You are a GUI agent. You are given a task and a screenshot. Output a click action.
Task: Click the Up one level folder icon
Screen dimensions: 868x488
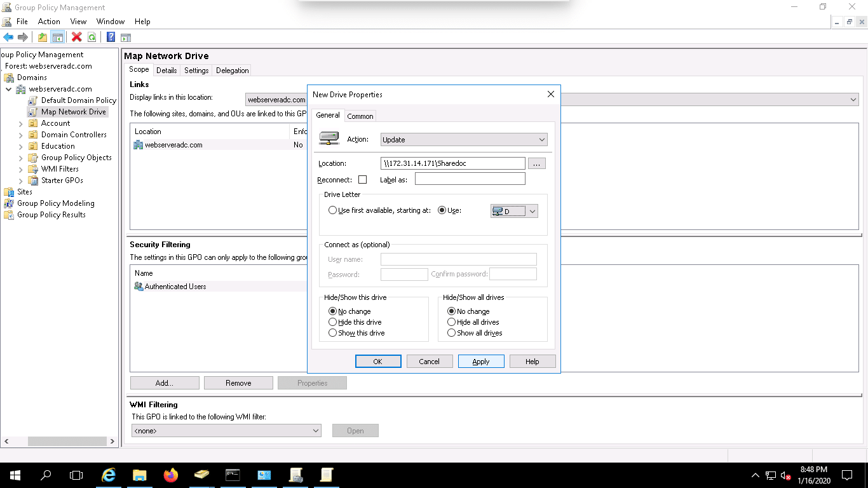pyautogui.click(x=42, y=37)
